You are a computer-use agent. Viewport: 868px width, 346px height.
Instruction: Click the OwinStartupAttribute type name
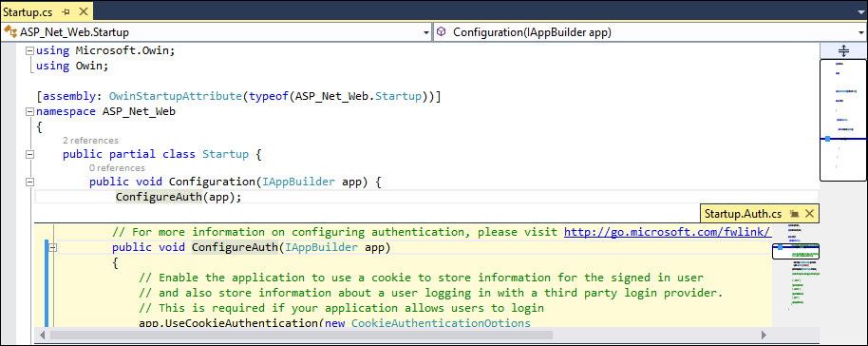tap(176, 96)
